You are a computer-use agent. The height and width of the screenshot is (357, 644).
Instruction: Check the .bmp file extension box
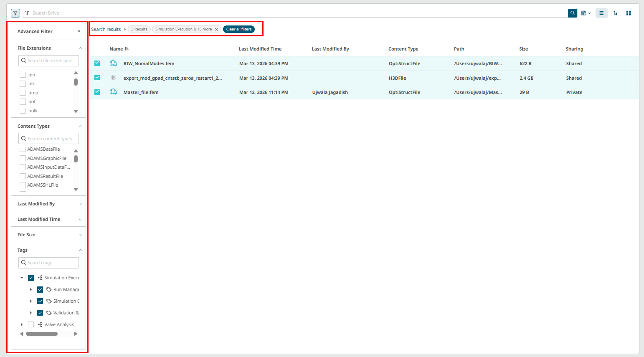pos(23,93)
